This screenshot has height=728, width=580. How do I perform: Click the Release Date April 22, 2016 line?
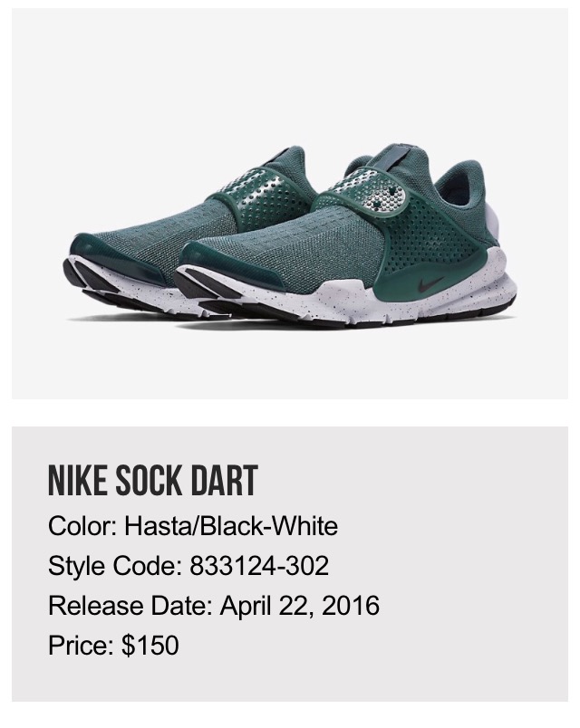[x=214, y=606]
